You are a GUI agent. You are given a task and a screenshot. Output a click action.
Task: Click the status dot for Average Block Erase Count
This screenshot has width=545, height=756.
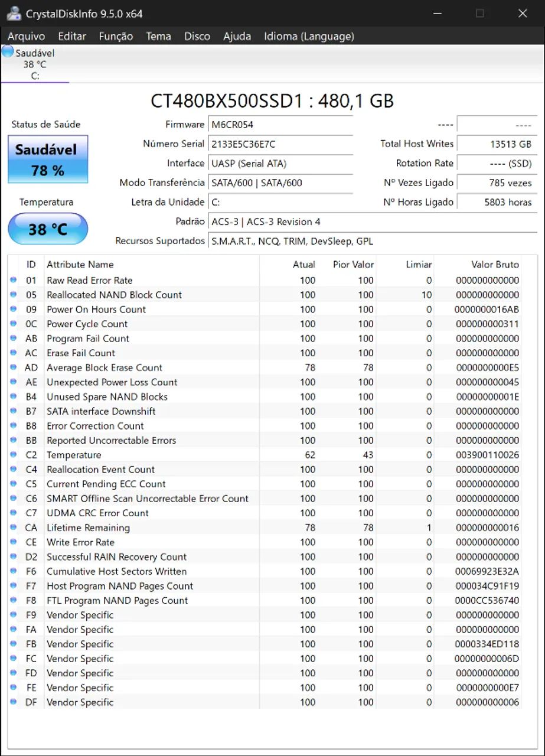(x=13, y=367)
